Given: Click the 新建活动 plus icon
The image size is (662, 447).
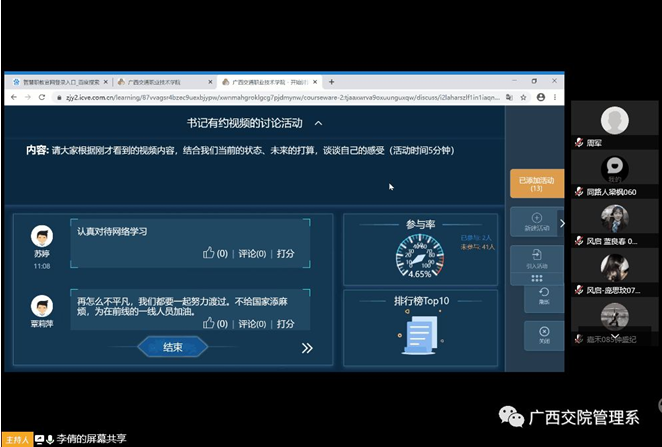Looking at the screenshot, I should click(537, 217).
